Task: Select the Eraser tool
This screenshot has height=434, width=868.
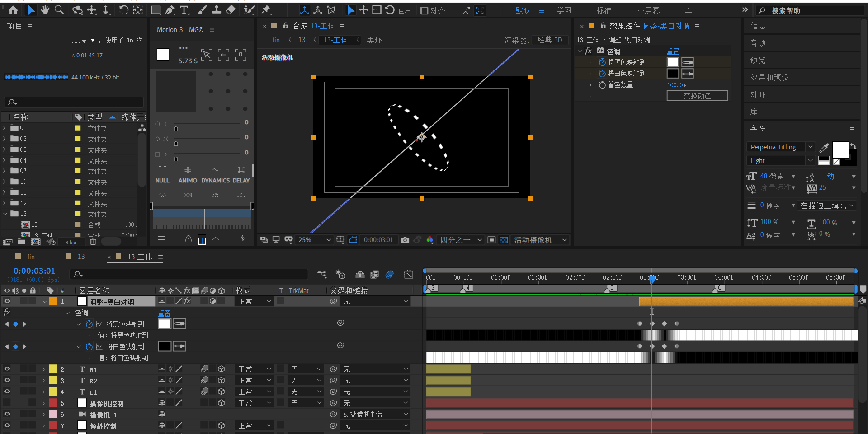Action: click(x=231, y=10)
